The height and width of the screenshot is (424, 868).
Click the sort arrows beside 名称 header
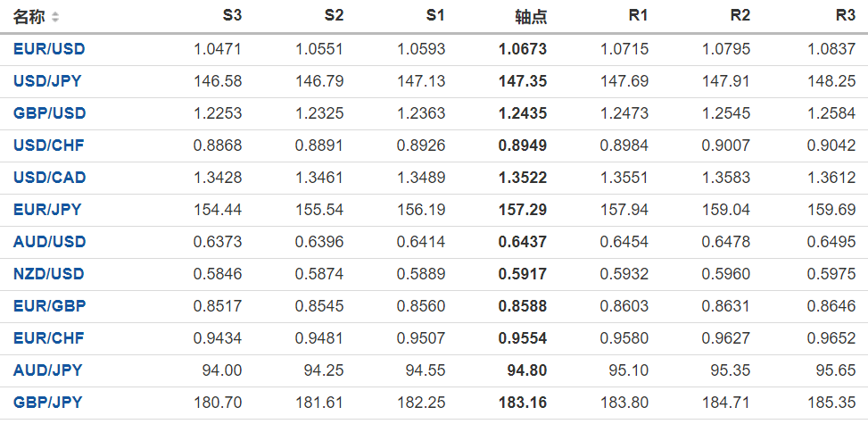[x=55, y=17]
